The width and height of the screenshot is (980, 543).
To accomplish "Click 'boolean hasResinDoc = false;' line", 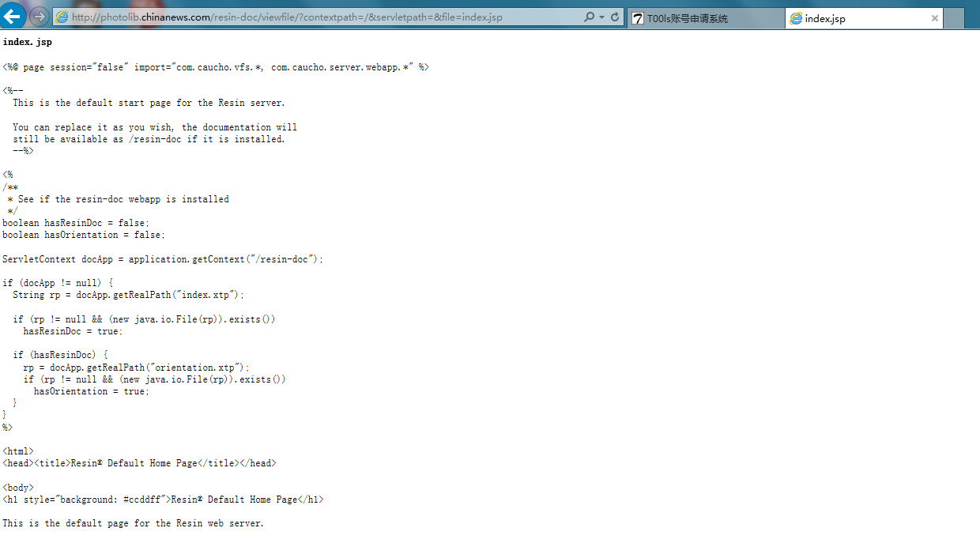I will coord(76,223).
